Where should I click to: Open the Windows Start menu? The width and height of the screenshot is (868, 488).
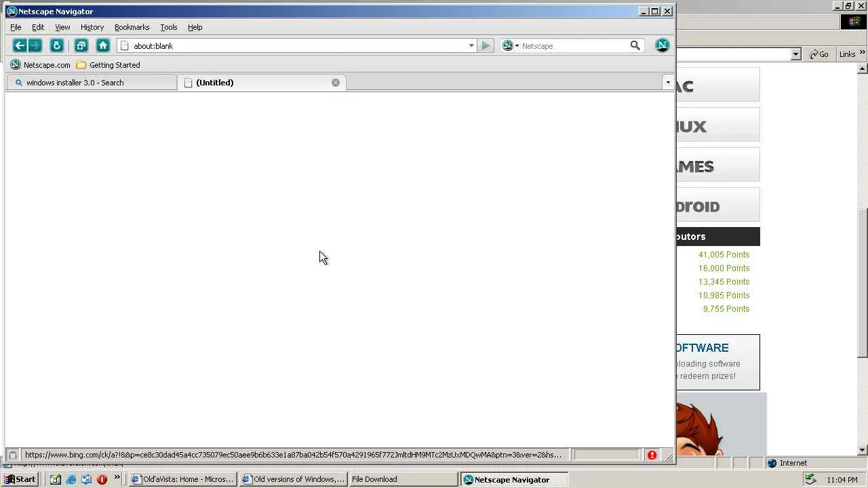[x=20, y=479]
